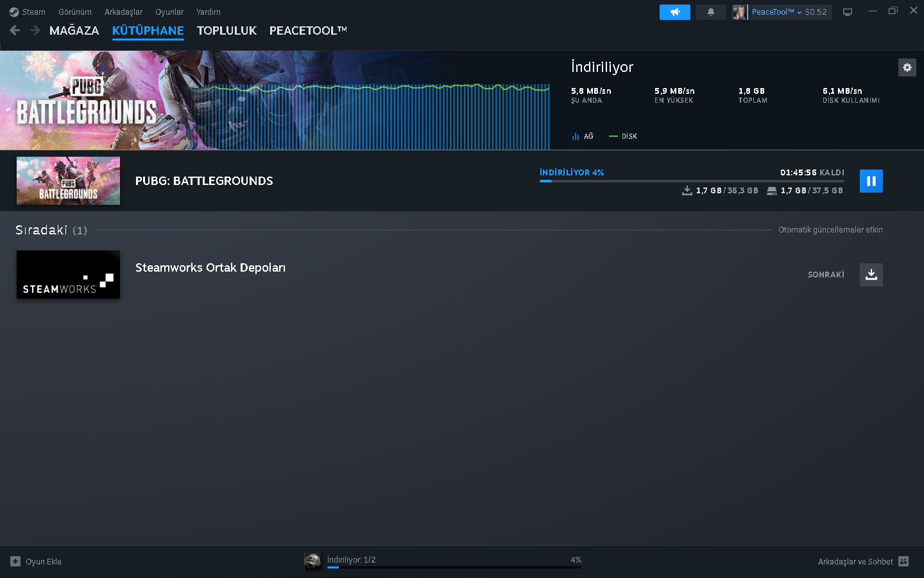Start Steamworks download with the download icon
This screenshot has height=578, width=924.
871,275
